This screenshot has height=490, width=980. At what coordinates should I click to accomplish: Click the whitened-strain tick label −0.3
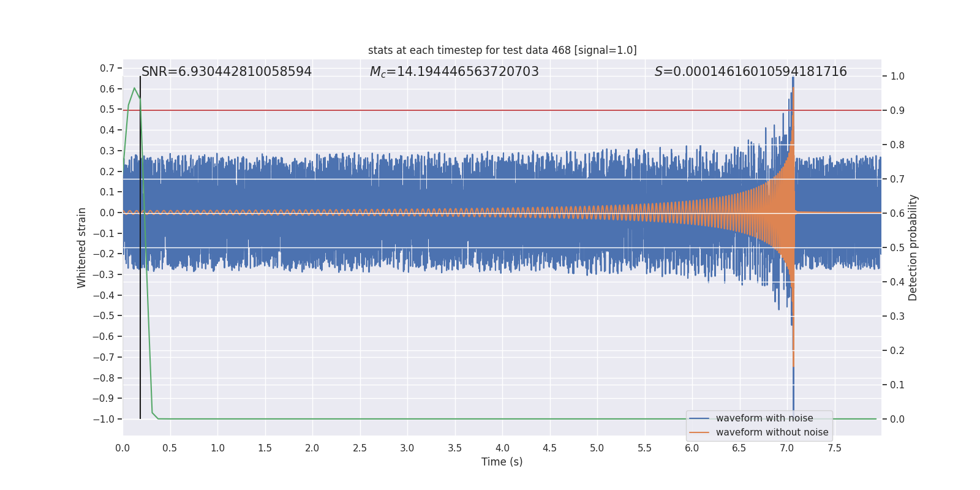point(104,274)
